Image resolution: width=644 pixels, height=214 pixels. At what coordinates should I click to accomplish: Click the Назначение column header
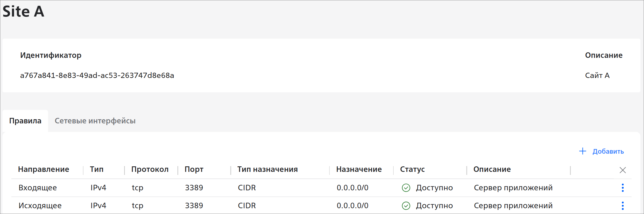point(359,169)
